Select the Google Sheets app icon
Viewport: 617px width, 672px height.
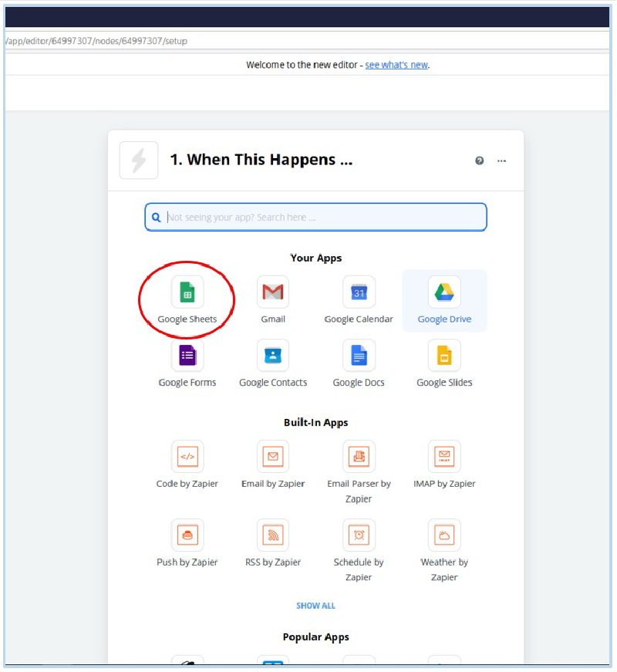(187, 292)
